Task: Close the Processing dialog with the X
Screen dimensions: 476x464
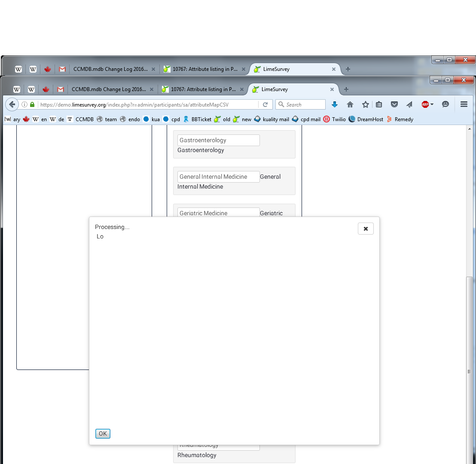Action: pyautogui.click(x=366, y=229)
